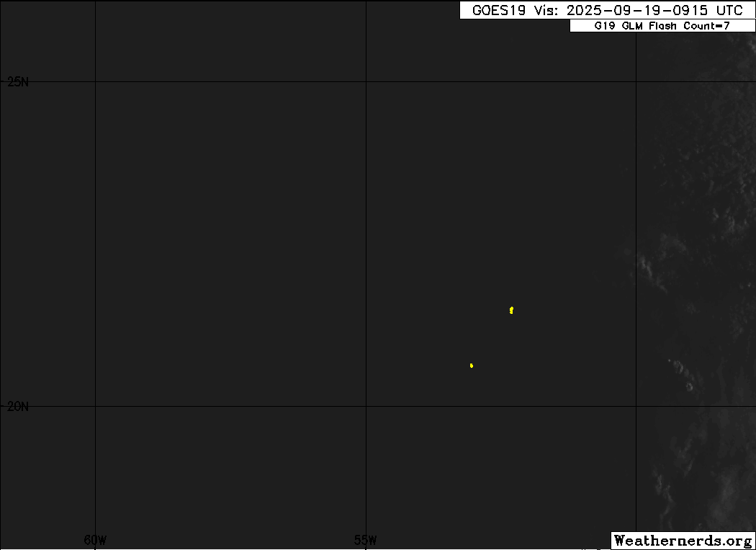756x550 pixels.
Task: Click the 60W longitude label
Action: point(95,540)
